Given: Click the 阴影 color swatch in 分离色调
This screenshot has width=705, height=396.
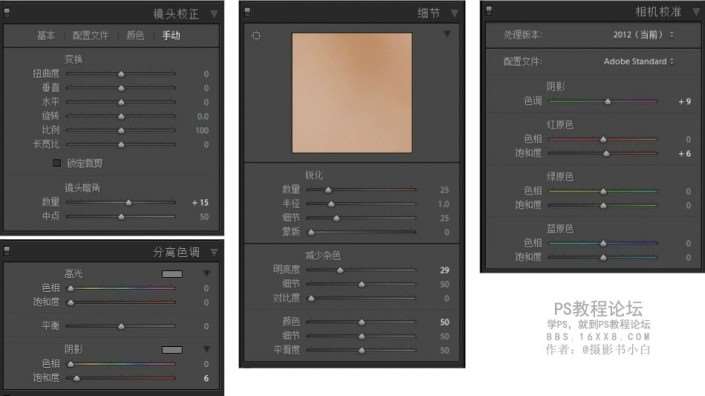Looking at the screenshot, I should pos(172,350).
